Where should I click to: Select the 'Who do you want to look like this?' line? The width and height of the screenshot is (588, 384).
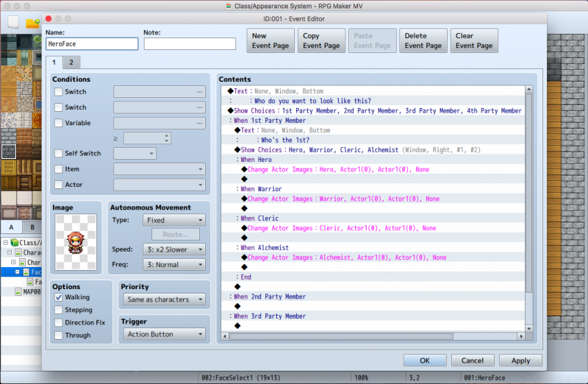click(373, 101)
